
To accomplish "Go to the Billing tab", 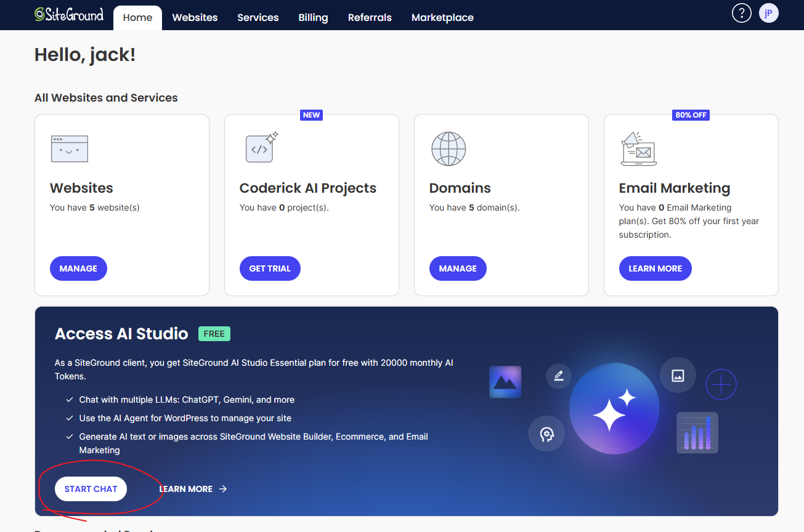I will click(x=313, y=17).
